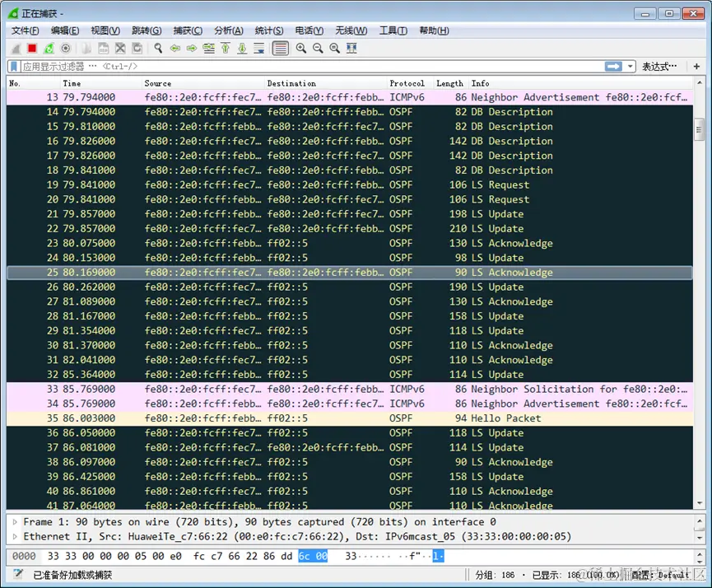Click highlighted hex bytes 6c 00

point(313,556)
